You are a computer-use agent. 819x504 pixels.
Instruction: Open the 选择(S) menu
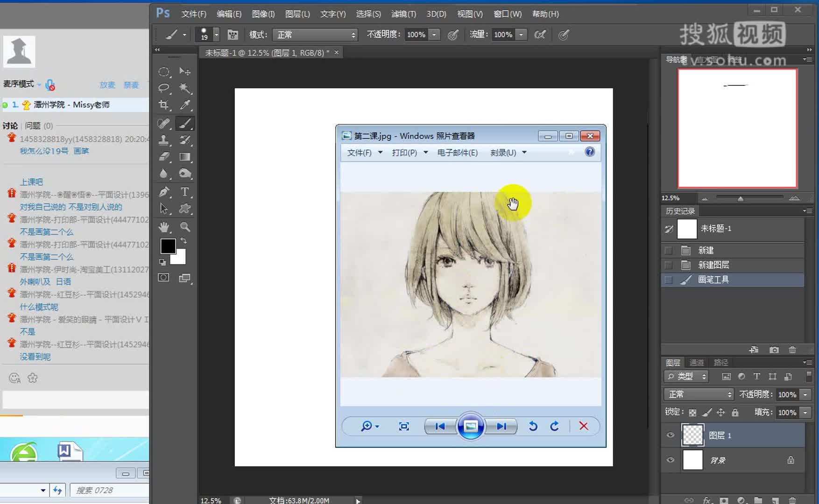tap(368, 14)
